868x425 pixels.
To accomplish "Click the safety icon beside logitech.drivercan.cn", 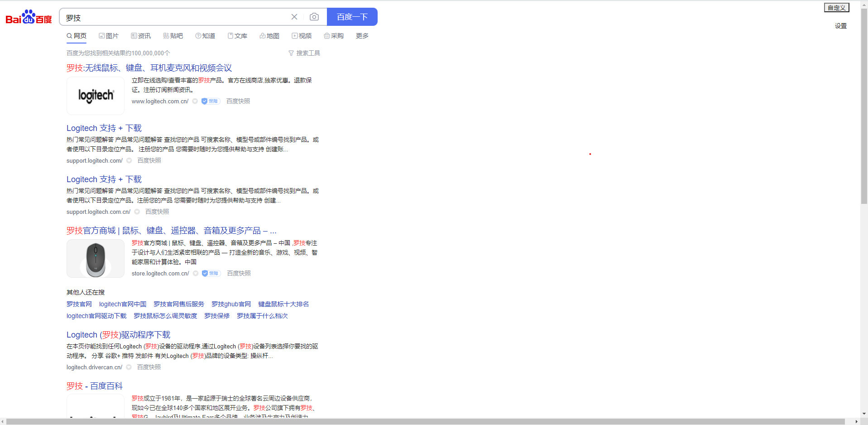I will [x=129, y=367].
